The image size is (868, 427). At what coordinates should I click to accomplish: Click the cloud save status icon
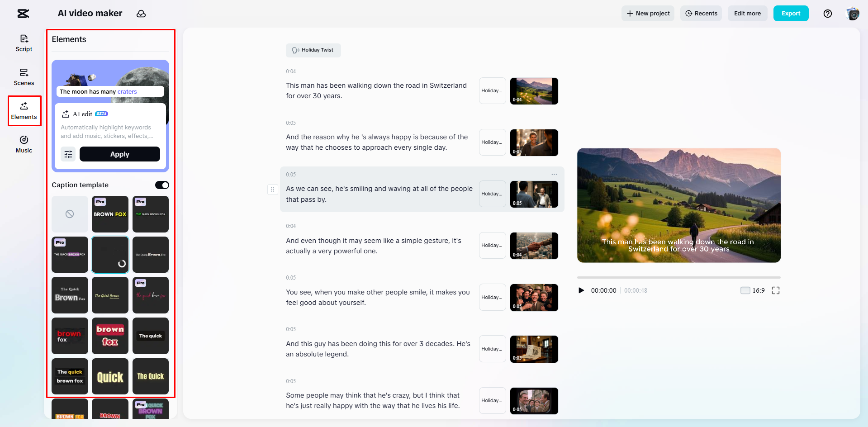pos(141,14)
